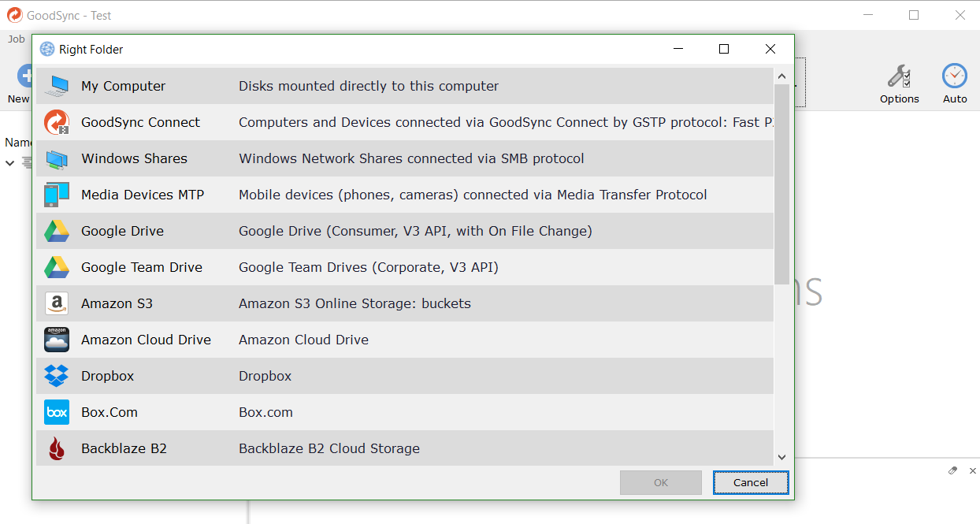Click "Google Drive (Consumer, V3 API…)" description
This screenshot has height=524, width=980.
pyautogui.click(x=415, y=231)
